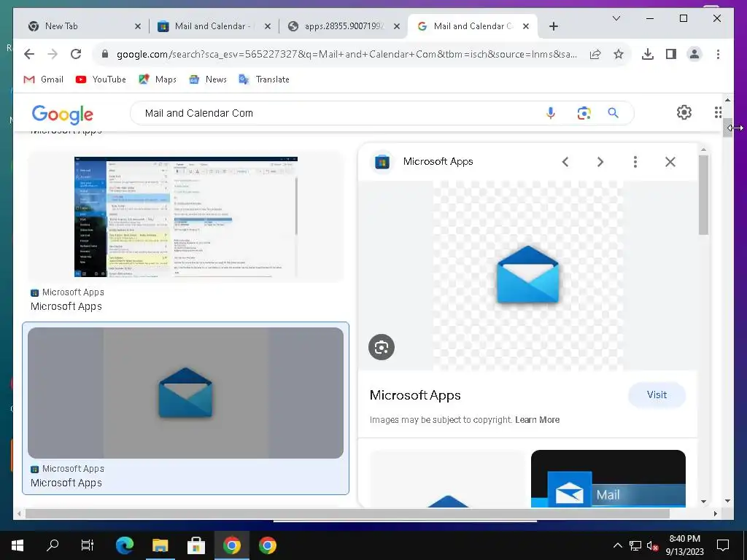The width and height of the screenshot is (747, 560).
Task: Show next image in preview panel
Action: pyautogui.click(x=600, y=162)
